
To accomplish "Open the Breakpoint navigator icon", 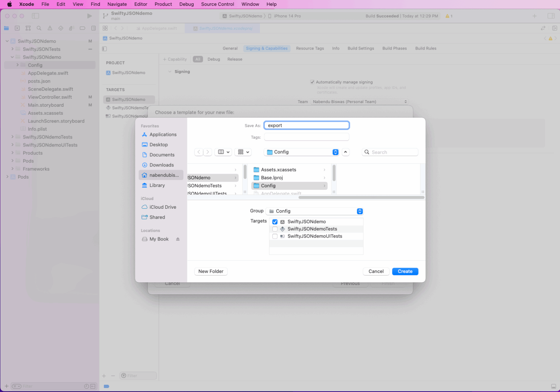I will 82,28.
